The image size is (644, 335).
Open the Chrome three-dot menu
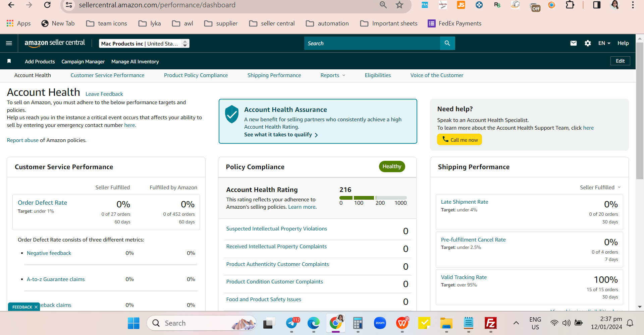[x=633, y=5]
